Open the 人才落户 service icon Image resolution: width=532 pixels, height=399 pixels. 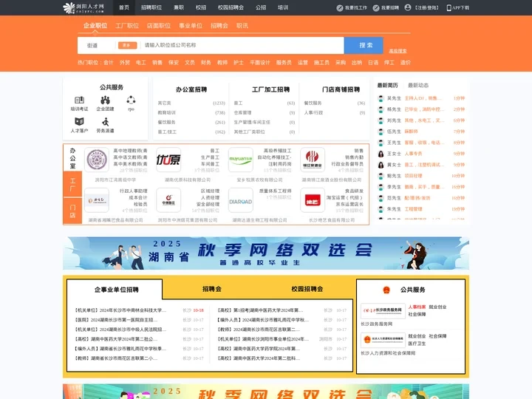click(x=79, y=121)
